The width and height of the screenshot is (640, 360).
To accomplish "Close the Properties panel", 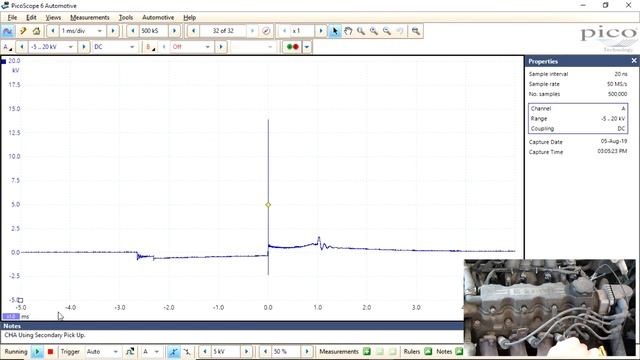I will 633,61.
